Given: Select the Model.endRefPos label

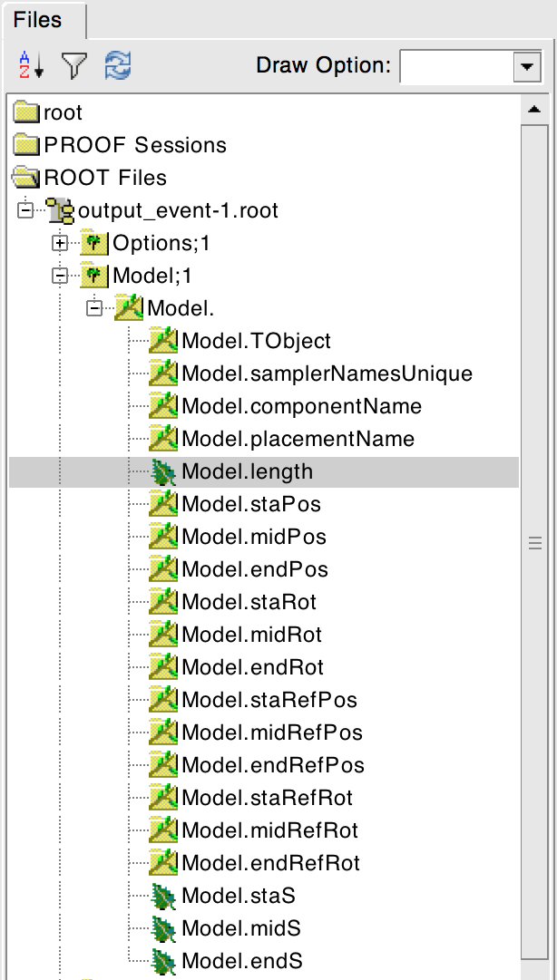Looking at the screenshot, I should [x=273, y=764].
